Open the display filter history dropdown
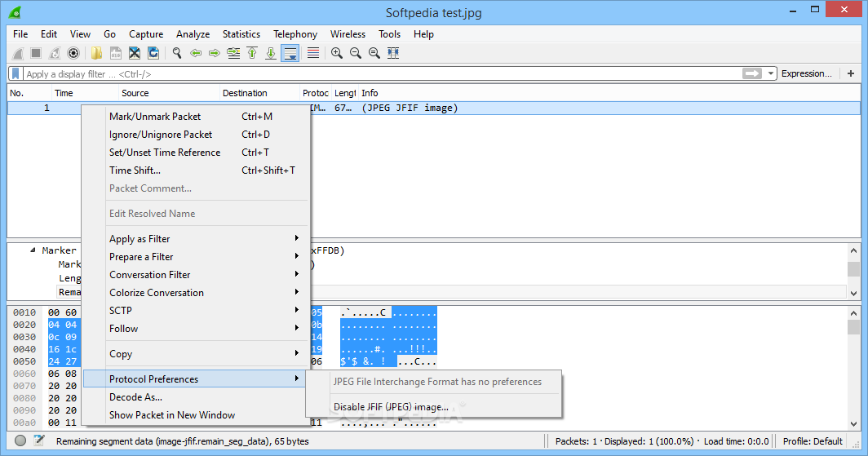This screenshot has height=456, width=868. [771, 73]
